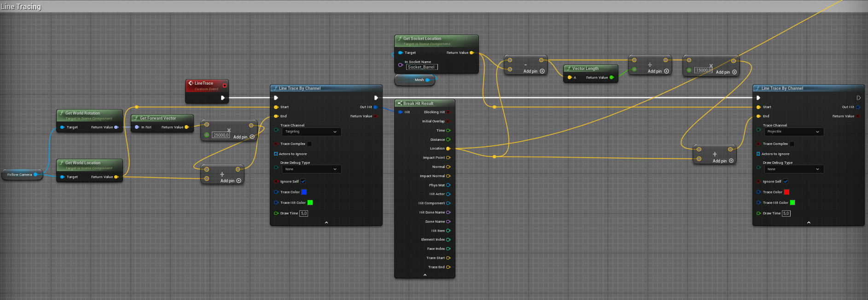This screenshot has height=300, width=868.
Task: Click the Mesh variable node's output pin
Action: tap(427, 80)
